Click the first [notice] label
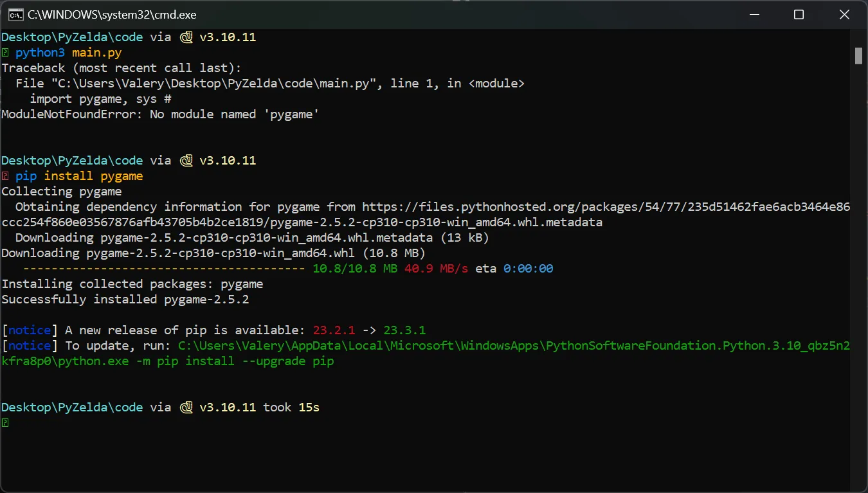The width and height of the screenshot is (868, 493). 30,330
